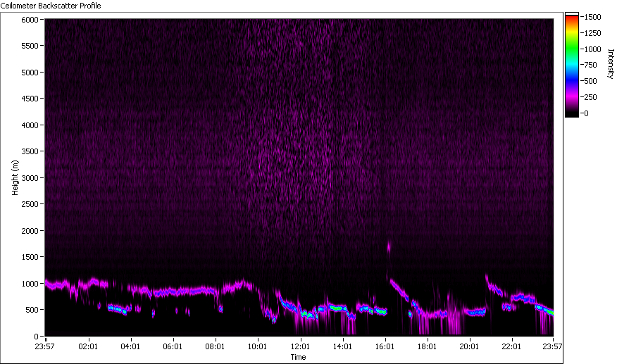Click the intensity color scale bar

pos(572,65)
